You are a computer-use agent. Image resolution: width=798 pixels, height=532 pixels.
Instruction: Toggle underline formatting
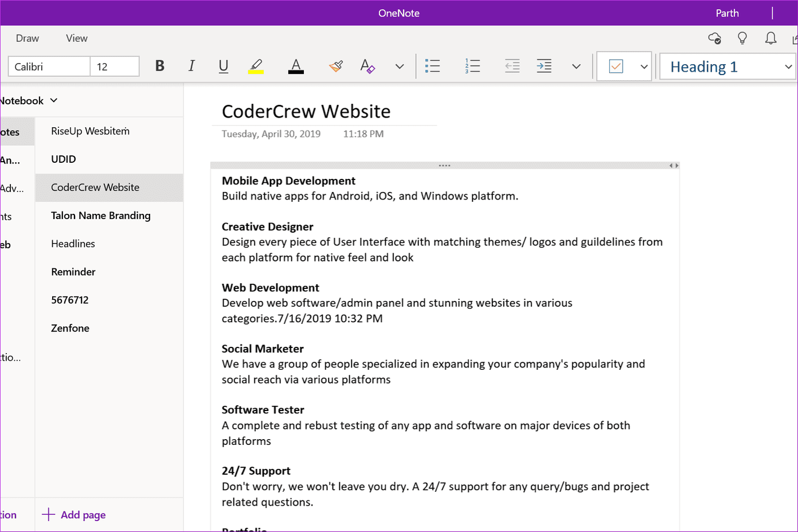(224, 66)
